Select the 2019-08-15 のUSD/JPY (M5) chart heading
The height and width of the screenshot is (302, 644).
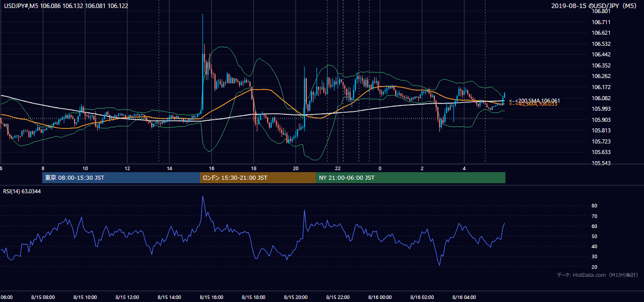(595, 6)
